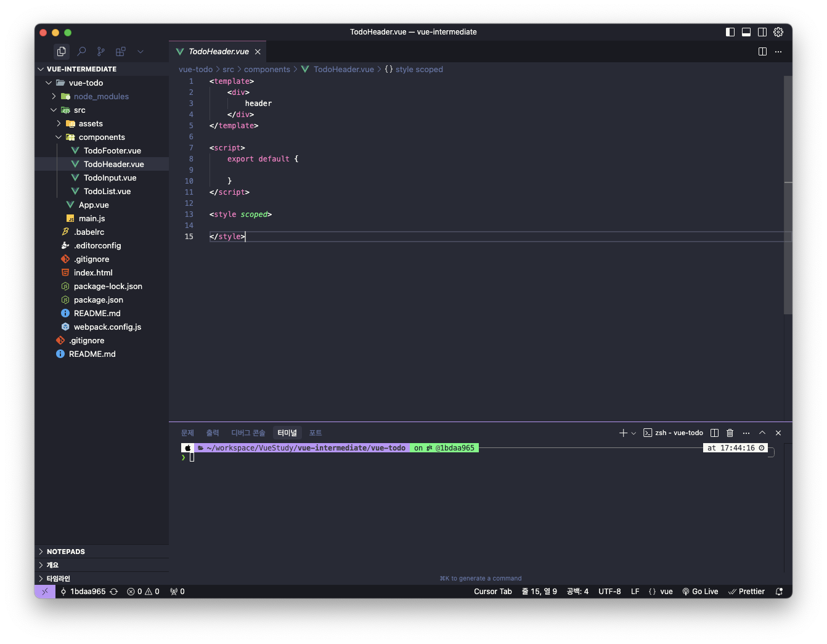Viewport: 827px width, 644px height.
Task: Change indentation setting 공백: 4
Action: pos(577,592)
